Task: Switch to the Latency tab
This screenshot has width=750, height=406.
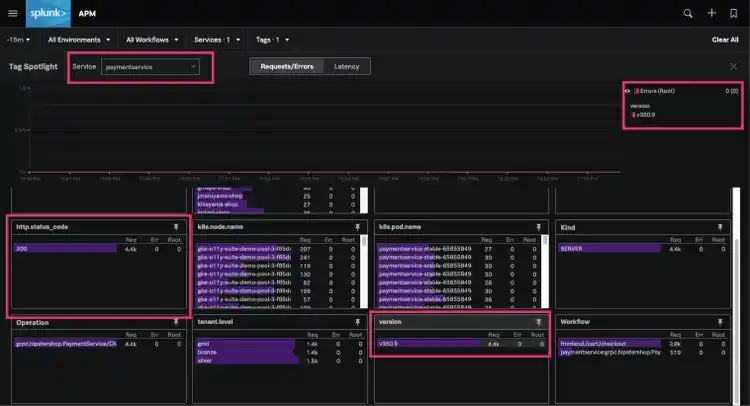Action: (x=347, y=66)
